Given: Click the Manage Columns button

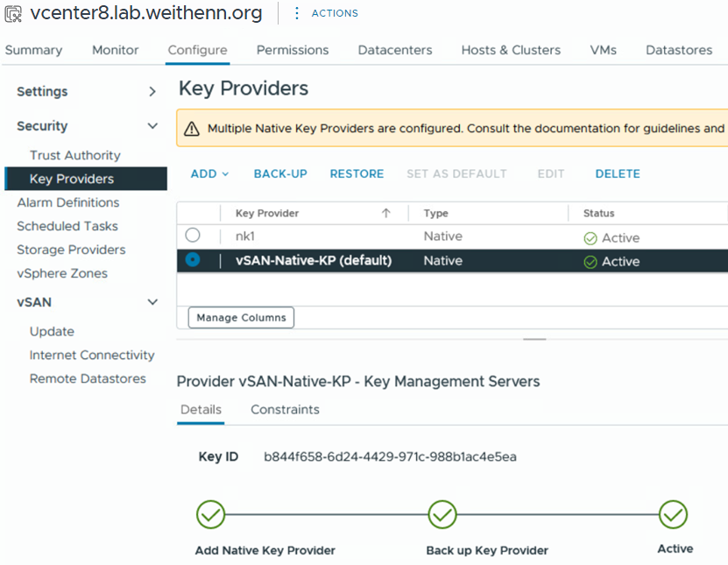Looking at the screenshot, I should (x=241, y=318).
